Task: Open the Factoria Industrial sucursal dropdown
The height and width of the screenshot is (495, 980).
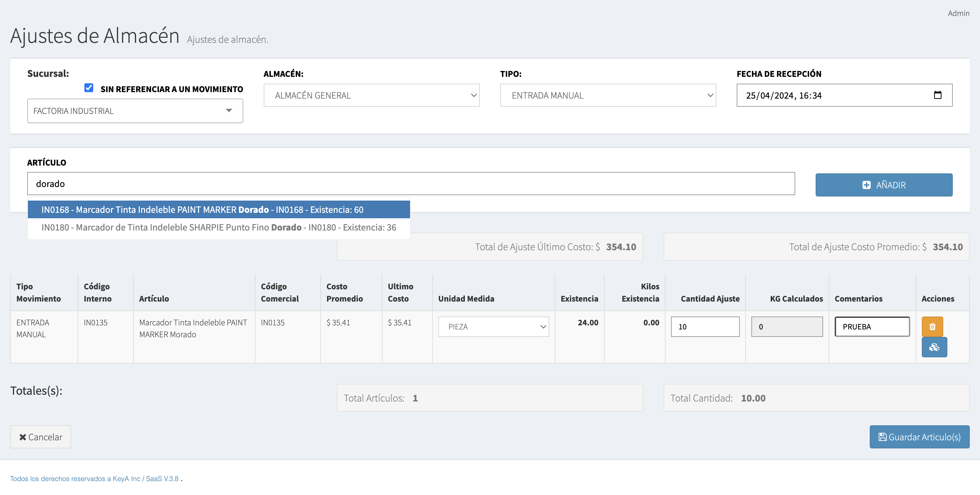Action: coord(135,110)
